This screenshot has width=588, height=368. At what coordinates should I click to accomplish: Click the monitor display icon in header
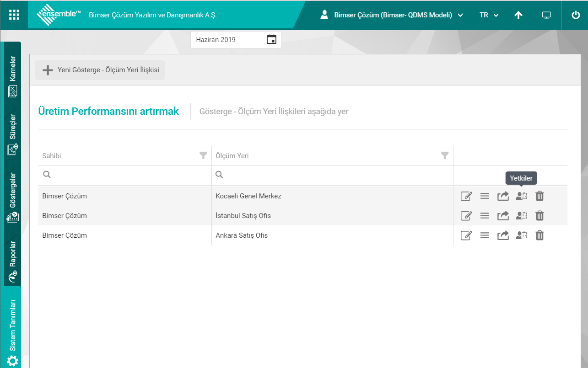[546, 15]
